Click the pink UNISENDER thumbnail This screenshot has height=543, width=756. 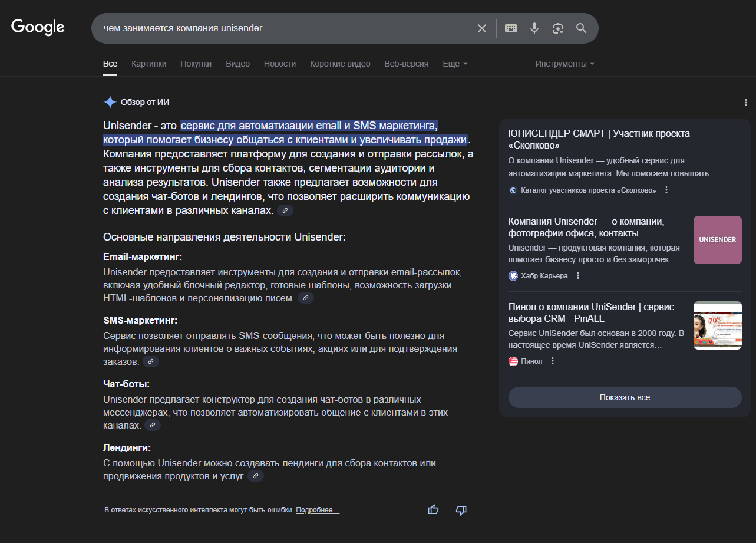tap(718, 240)
